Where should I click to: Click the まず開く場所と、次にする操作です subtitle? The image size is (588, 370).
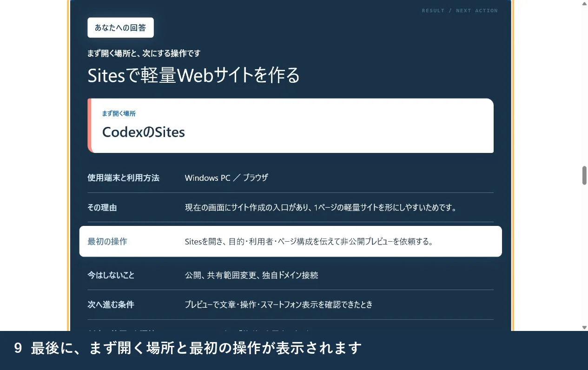click(x=144, y=53)
